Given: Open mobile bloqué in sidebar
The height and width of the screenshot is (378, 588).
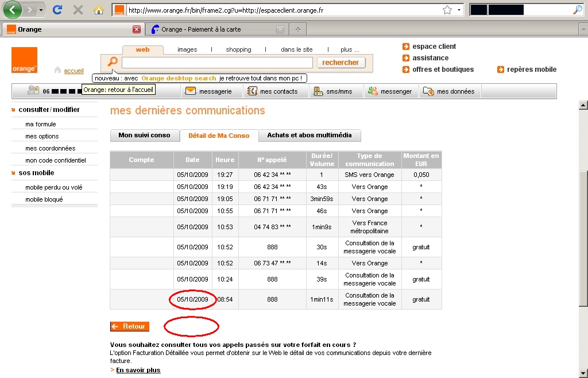Looking at the screenshot, I should (x=44, y=199).
